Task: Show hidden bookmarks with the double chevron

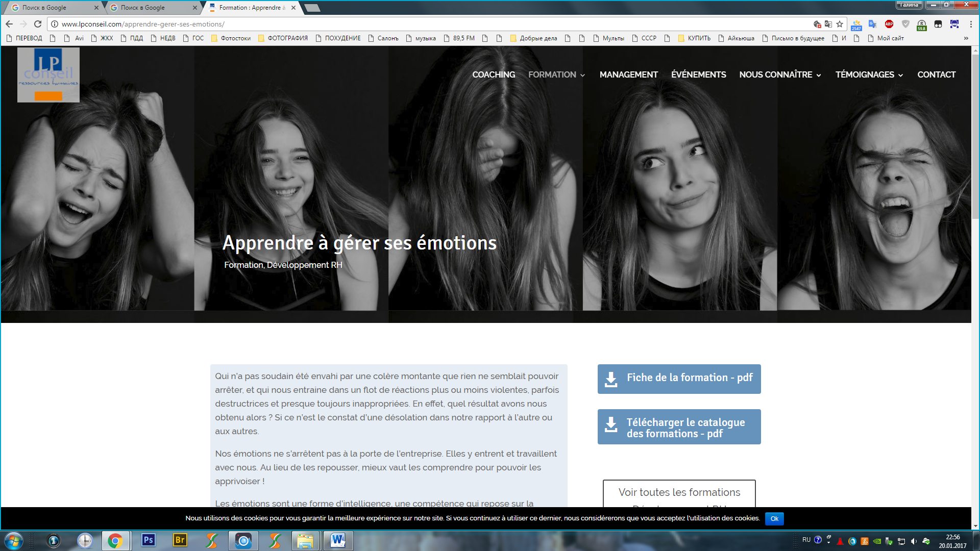Action: [x=966, y=38]
